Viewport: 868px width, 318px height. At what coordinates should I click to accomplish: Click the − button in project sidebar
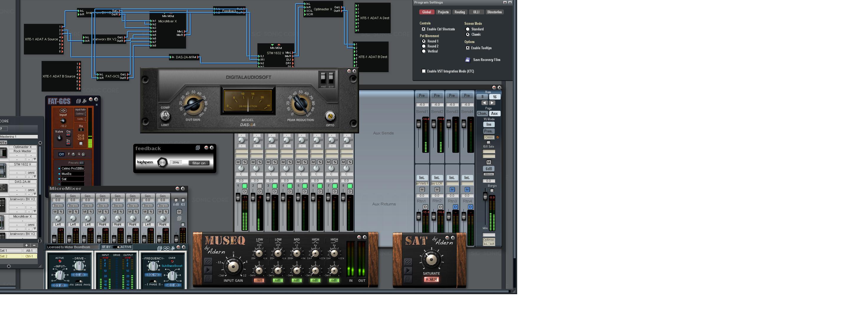(x=34, y=245)
